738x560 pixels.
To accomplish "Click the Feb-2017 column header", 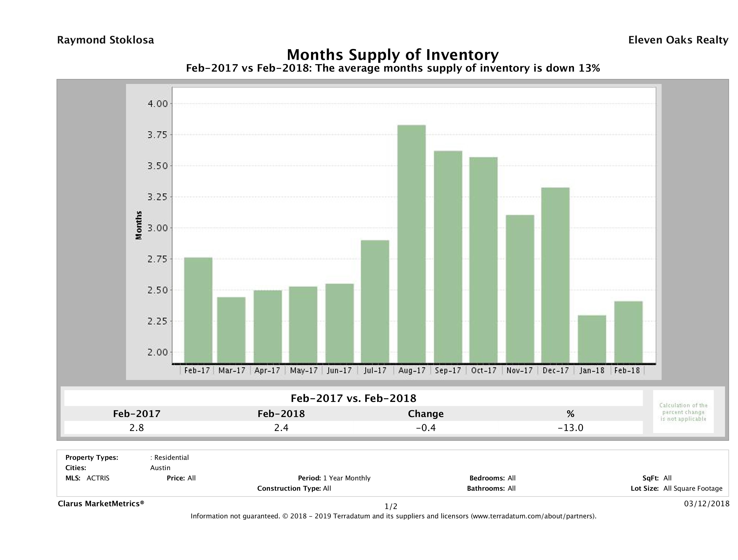I will [137, 414].
